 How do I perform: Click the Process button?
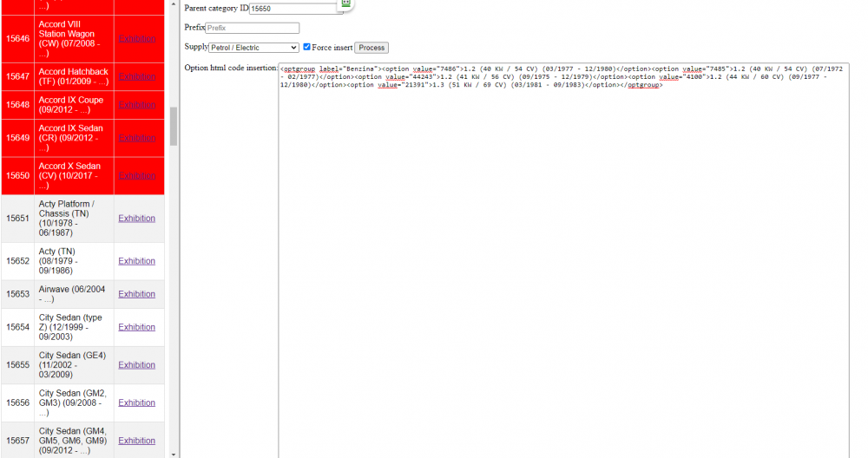click(x=372, y=48)
